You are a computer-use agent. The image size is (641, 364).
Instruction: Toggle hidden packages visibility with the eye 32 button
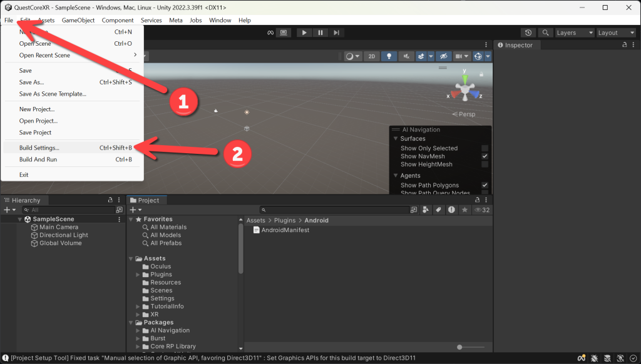coord(481,210)
